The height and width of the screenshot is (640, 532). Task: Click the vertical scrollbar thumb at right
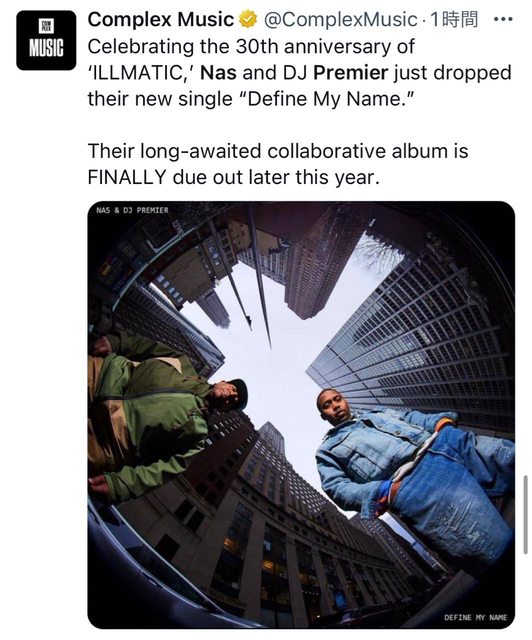[525, 515]
